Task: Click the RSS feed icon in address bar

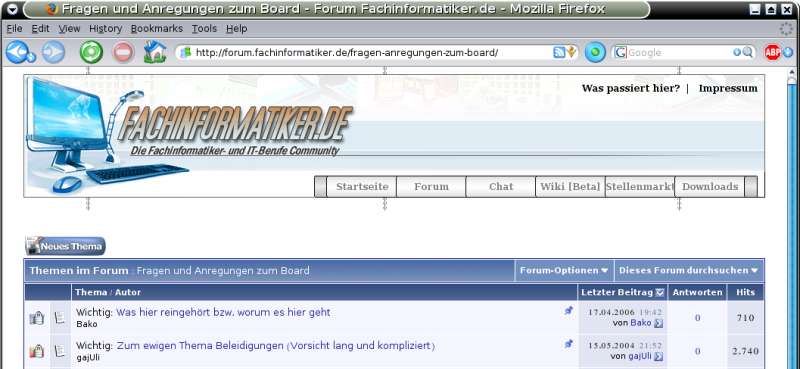Action: [x=559, y=52]
